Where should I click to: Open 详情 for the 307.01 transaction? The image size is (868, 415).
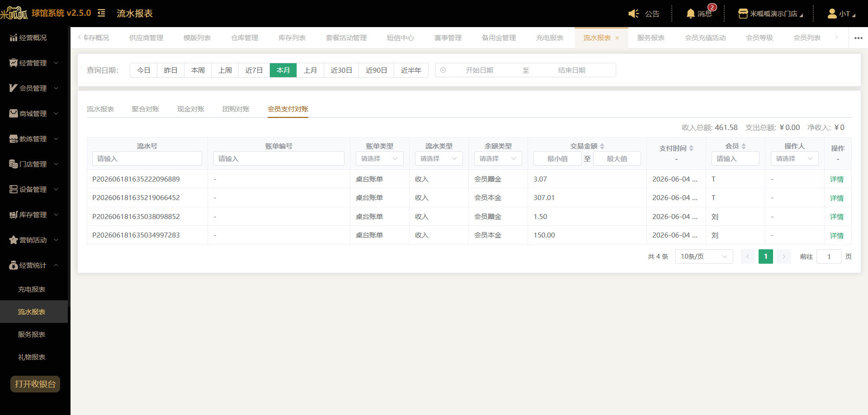[x=837, y=198]
